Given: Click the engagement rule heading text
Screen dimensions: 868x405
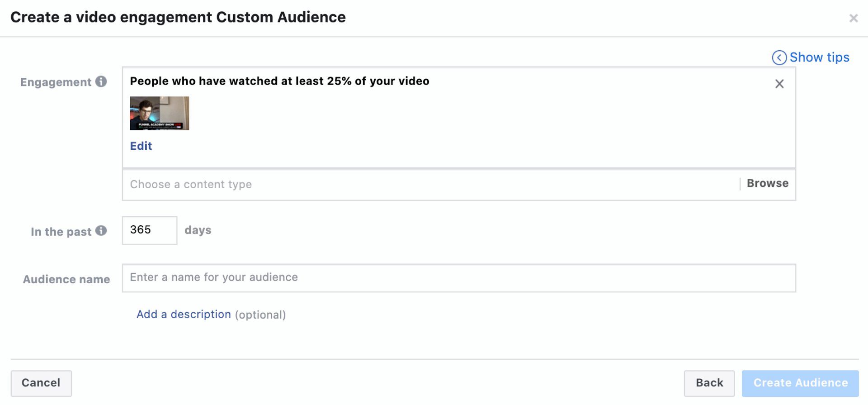Looking at the screenshot, I should tap(279, 81).
